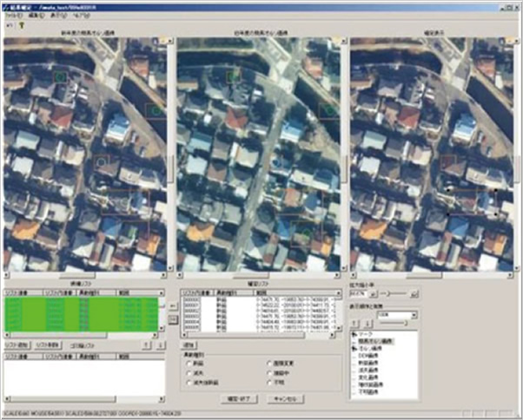Select the 不明画像 layer entry

[x=367, y=392]
